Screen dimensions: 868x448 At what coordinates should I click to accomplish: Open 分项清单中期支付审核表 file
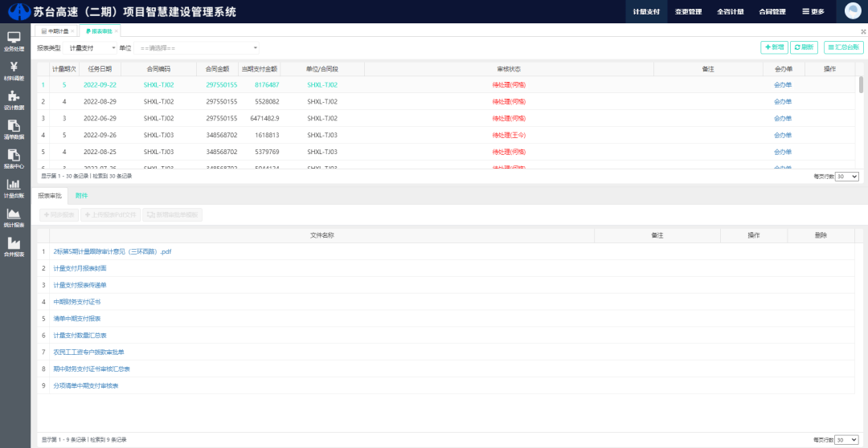pyautogui.click(x=86, y=385)
